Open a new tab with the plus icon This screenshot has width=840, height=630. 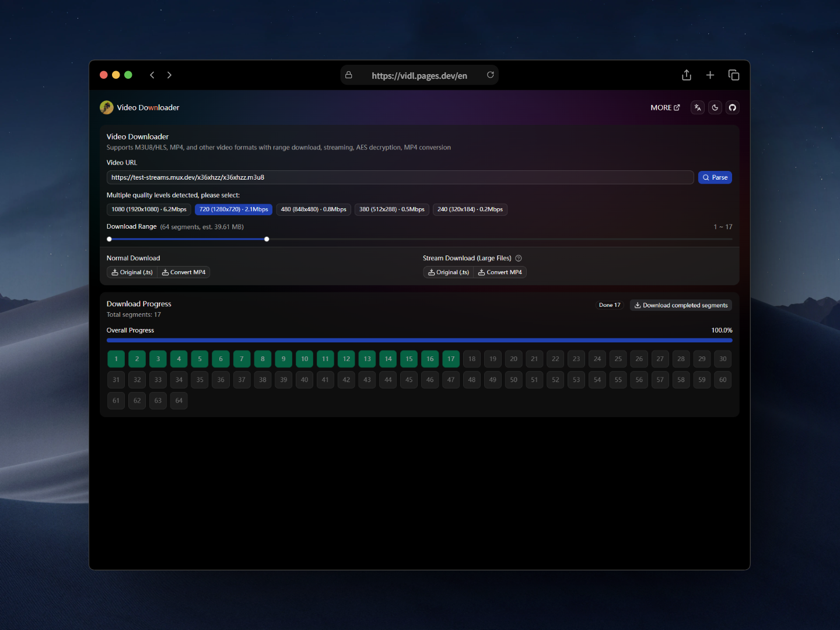click(710, 75)
